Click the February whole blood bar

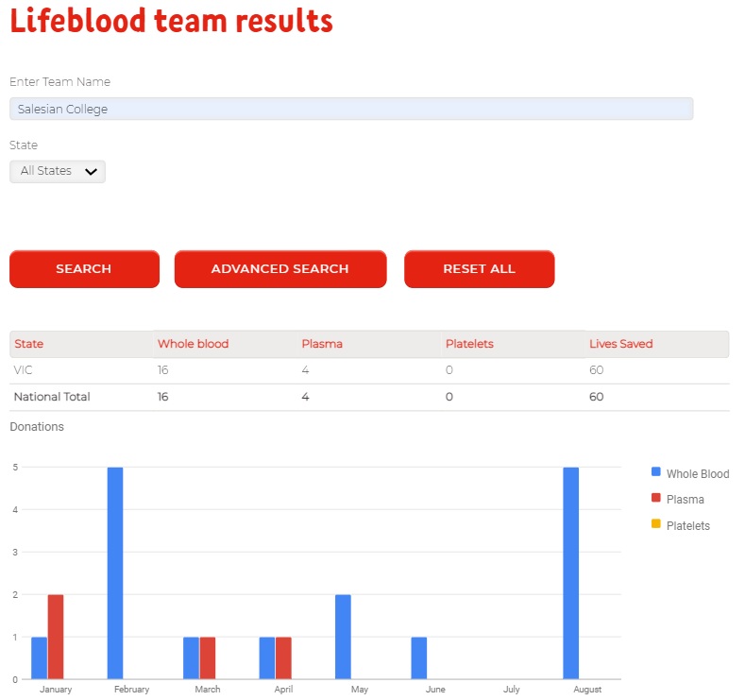point(115,573)
